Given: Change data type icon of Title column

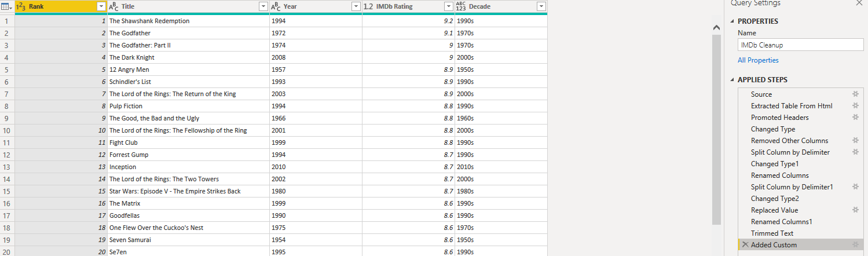Looking at the screenshot, I should point(114,6).
